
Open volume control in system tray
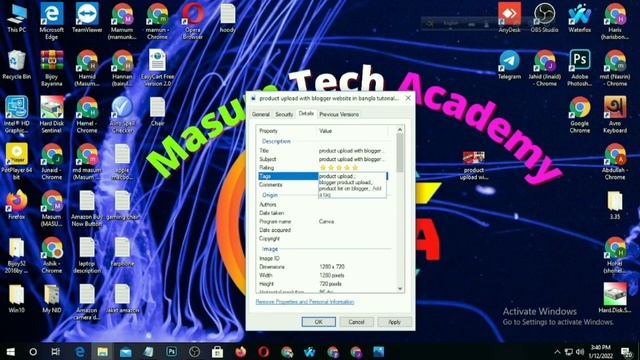click(580, 352)
